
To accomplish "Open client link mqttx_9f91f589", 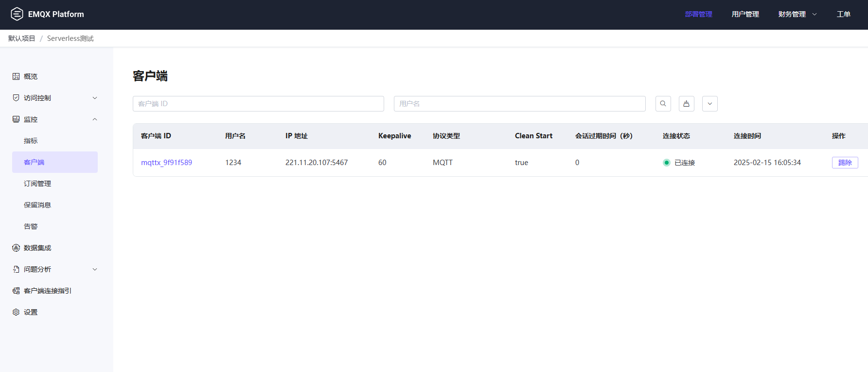I will tap(166, 163).
